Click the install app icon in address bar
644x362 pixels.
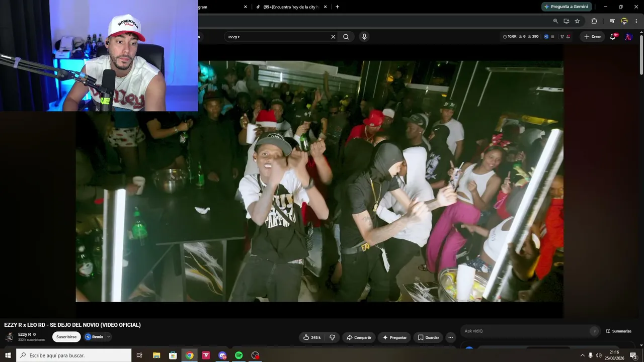(x=567, y=21)
